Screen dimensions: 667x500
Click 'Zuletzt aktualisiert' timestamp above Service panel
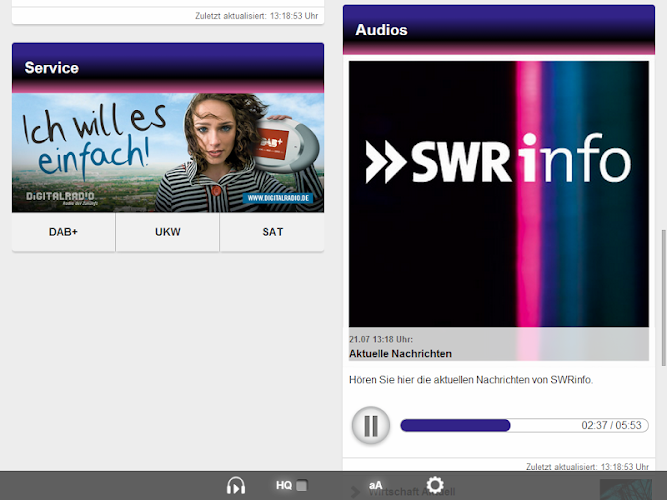(x=257, y=16)
